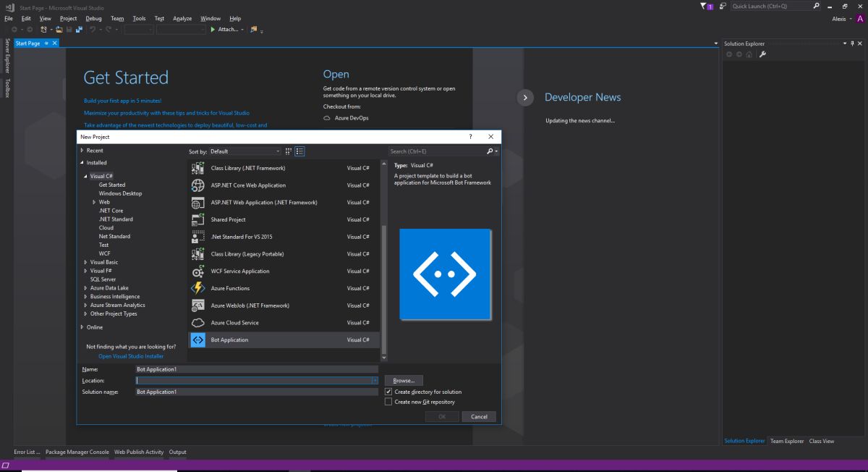Open the Output tab
The height and width of the screenshot is (472, 868).
click(x=178, y=452)
